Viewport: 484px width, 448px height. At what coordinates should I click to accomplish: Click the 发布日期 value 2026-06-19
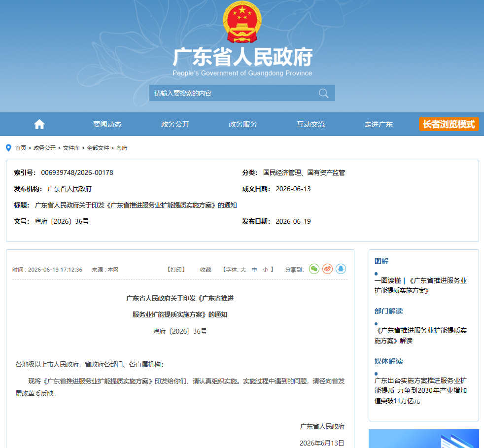[x=293, y=221]
